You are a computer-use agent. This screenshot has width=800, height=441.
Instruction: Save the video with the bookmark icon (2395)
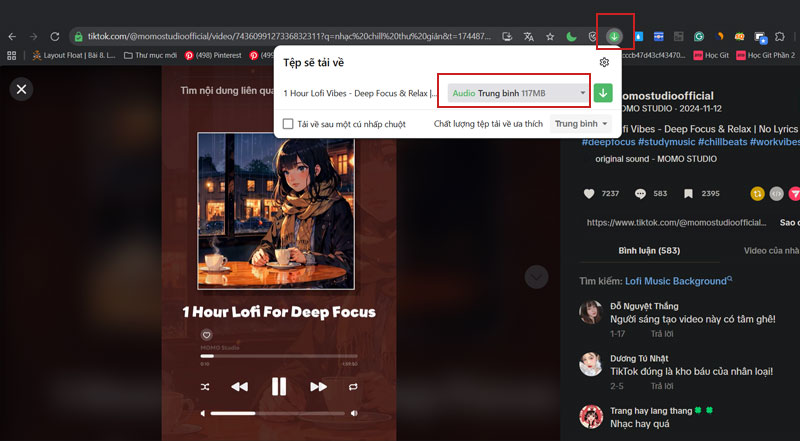[x=688, y=193]
